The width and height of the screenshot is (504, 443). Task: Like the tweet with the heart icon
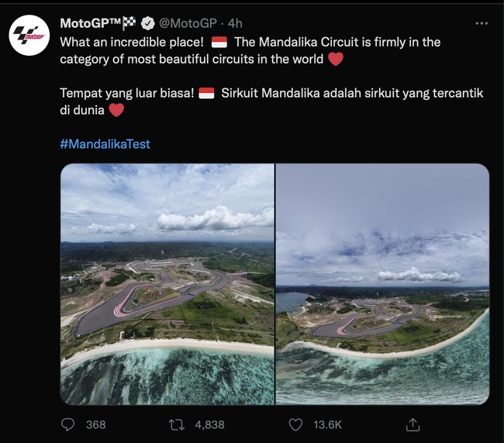point(295,424)
